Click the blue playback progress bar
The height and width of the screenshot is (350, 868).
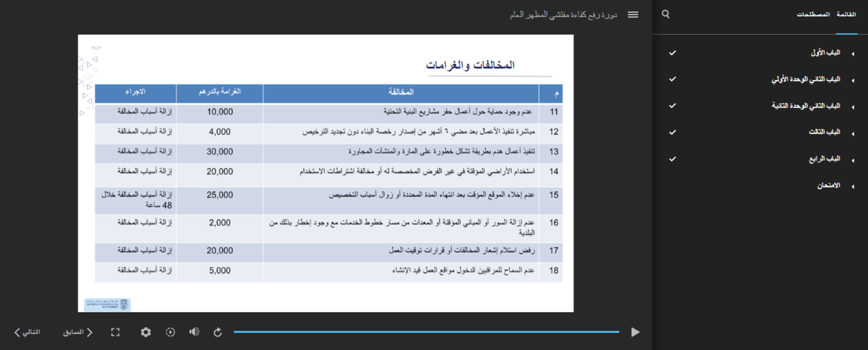pos(426,332)
